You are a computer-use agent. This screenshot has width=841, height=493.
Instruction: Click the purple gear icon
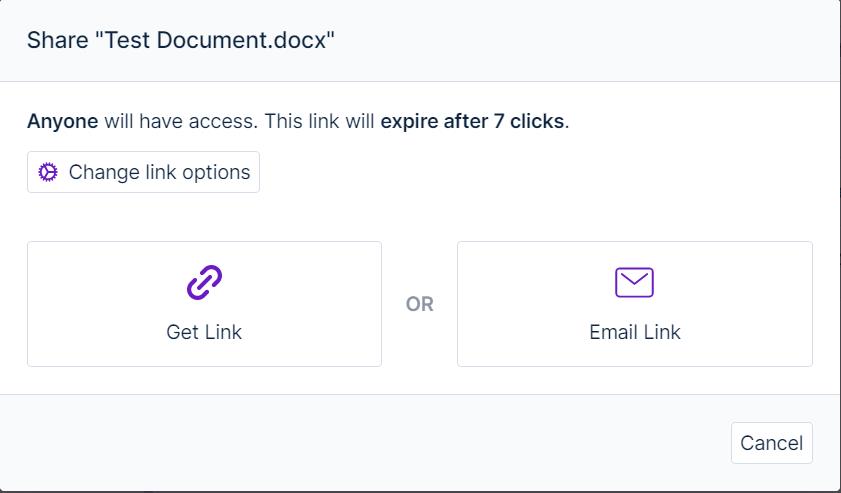click(48, 172)
